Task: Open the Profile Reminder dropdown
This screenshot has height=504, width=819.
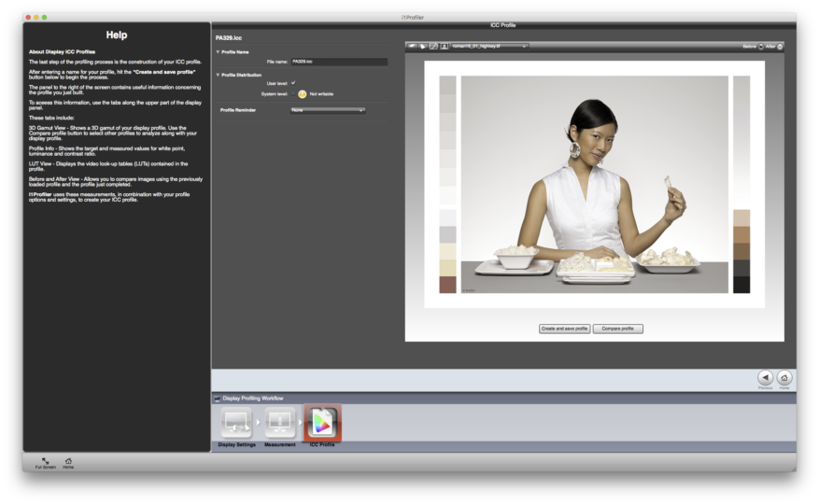Action: click(x=327, y=110)
